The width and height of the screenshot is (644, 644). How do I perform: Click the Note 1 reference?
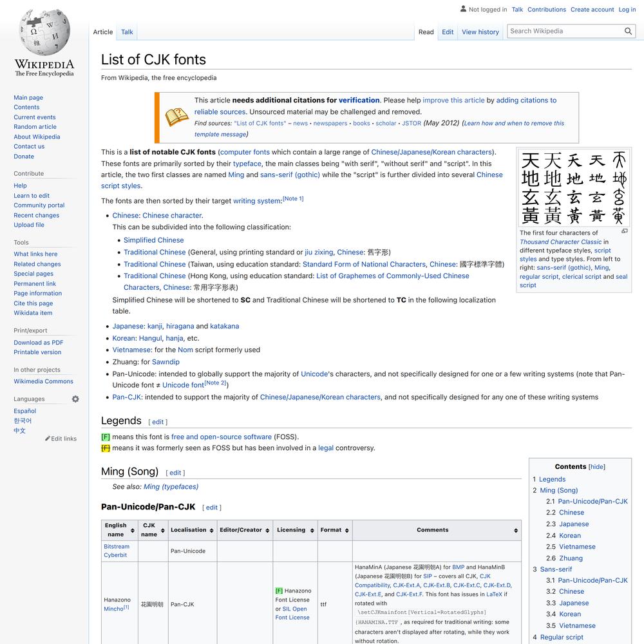coord(293,199)
